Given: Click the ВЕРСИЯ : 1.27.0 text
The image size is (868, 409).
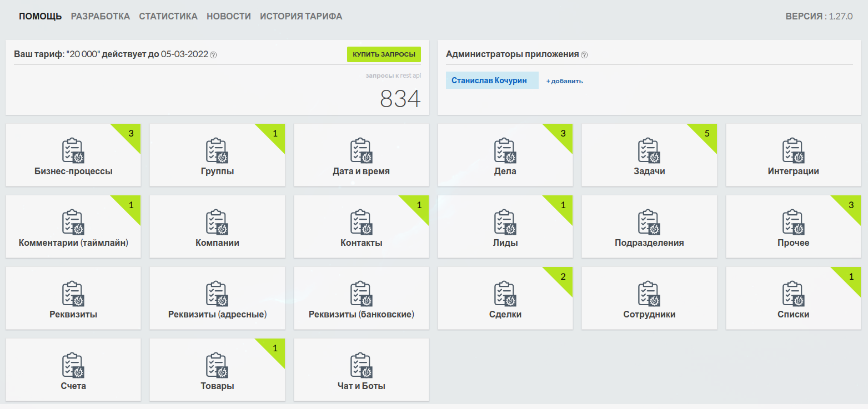Looking at the screenshot, I should pos(819,17).
